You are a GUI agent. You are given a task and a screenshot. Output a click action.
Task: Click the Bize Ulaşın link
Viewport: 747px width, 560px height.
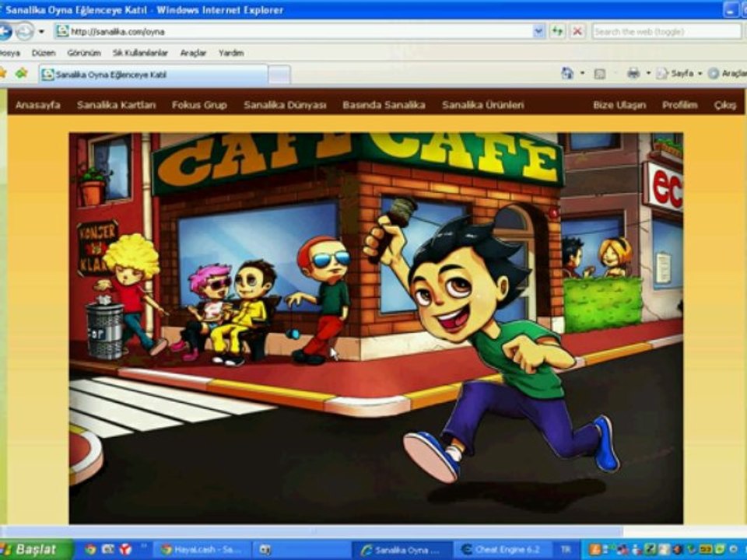619,105
